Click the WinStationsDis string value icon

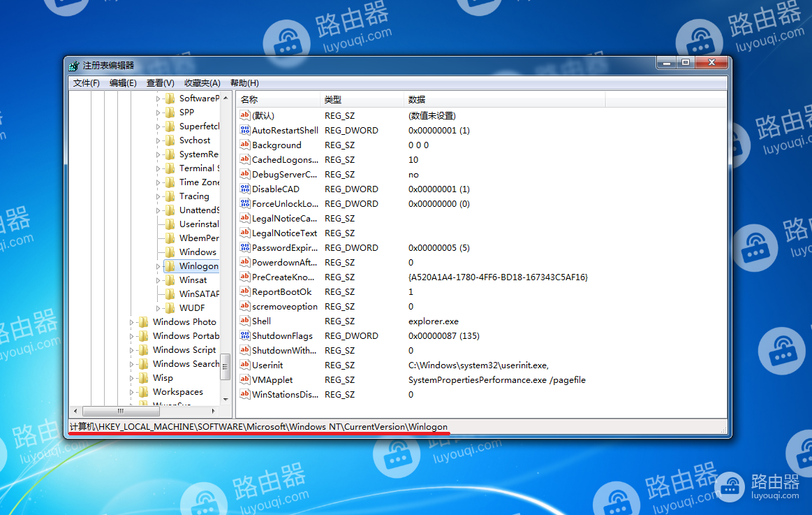point(245,394)
